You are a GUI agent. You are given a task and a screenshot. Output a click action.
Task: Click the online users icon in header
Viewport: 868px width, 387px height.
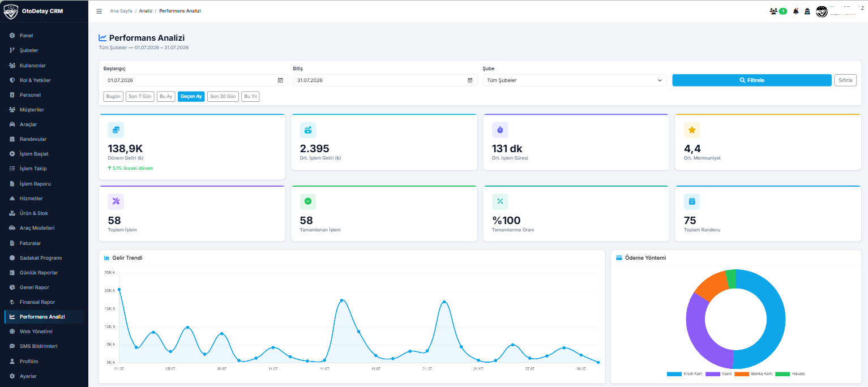pyautogui.click(x=773, y=11)
